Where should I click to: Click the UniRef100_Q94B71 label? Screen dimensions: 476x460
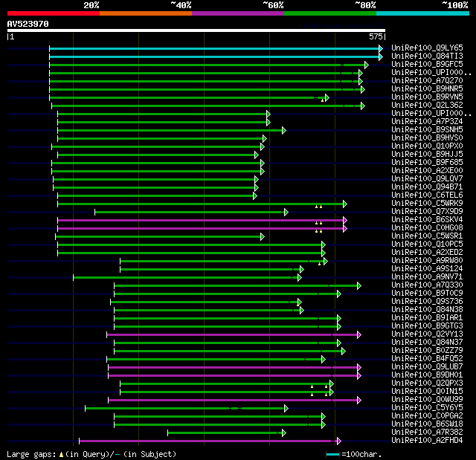pyautogui.click(x=427, y=187)
